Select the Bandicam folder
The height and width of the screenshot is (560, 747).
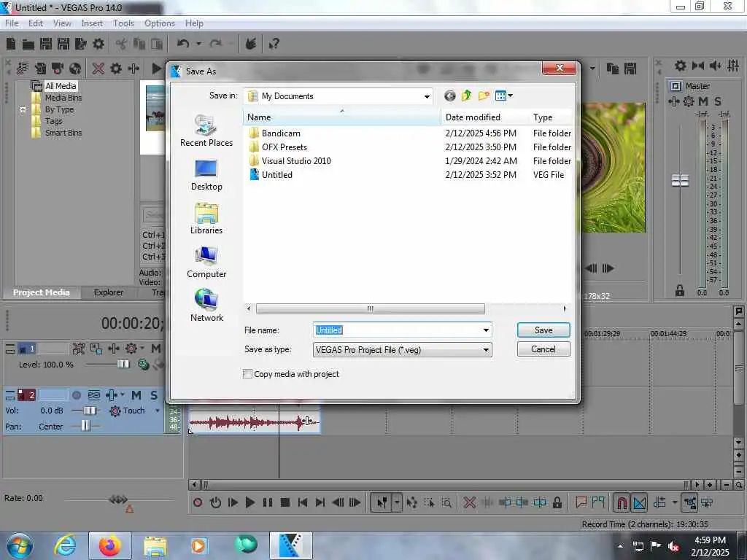coord(281,133)
